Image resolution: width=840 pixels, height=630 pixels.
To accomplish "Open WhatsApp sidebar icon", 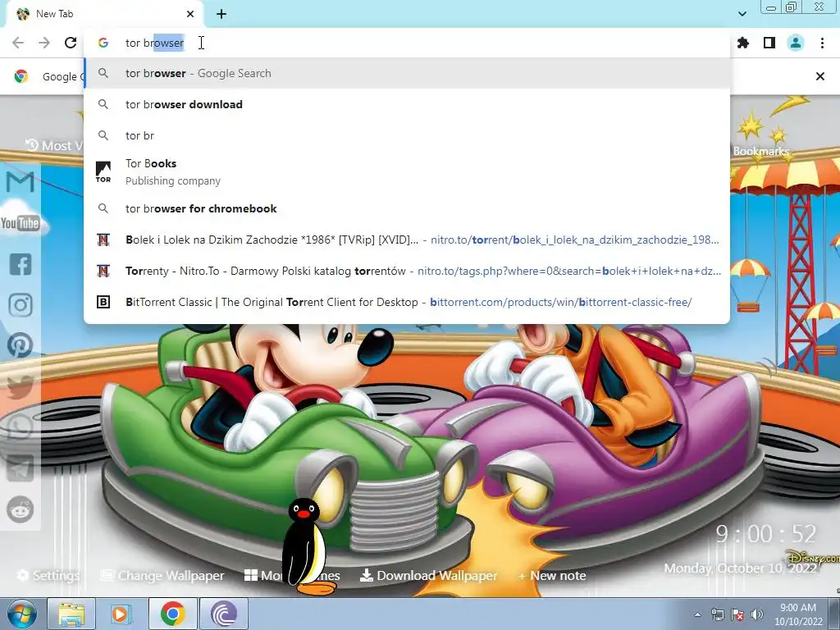I will (x=20, y=427).
